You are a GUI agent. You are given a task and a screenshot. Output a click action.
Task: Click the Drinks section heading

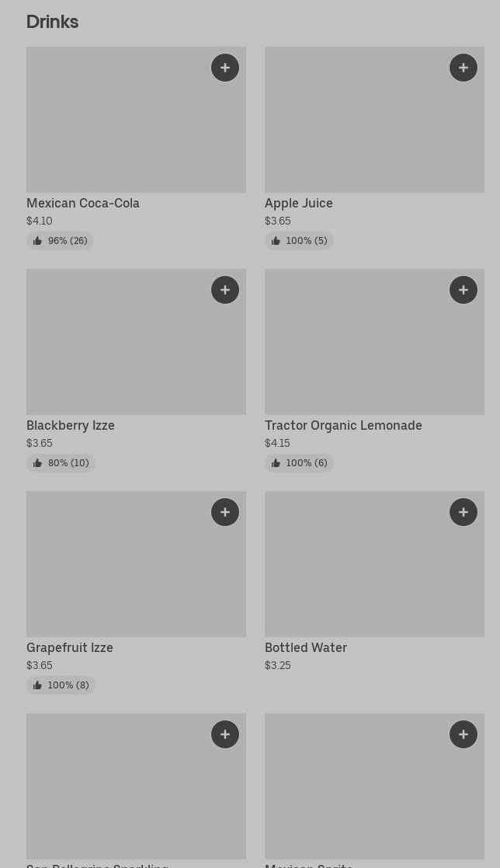coord(52,22)
